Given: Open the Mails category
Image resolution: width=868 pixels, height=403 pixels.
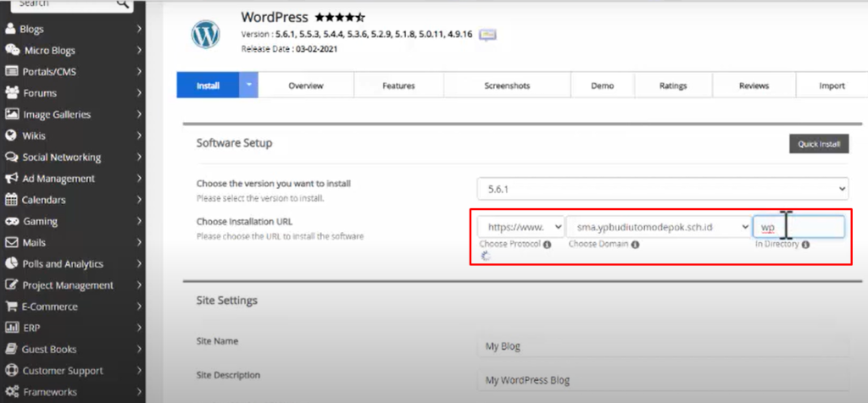Looking at the screenshot, I should click(73, 243).
